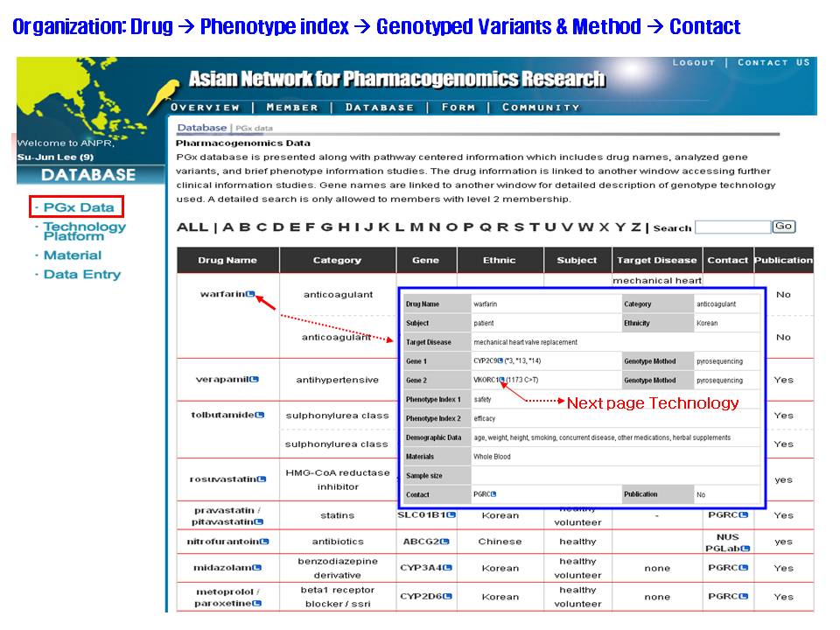The image size is (840, 630).
Task: Click the yellow parrot logo in the banner
Action: pos(164,95)
